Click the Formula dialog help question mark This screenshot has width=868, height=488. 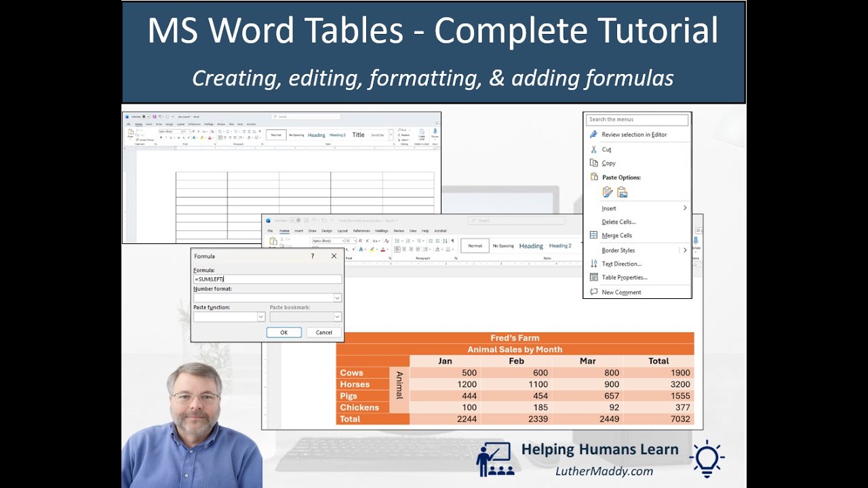[313, 256]
